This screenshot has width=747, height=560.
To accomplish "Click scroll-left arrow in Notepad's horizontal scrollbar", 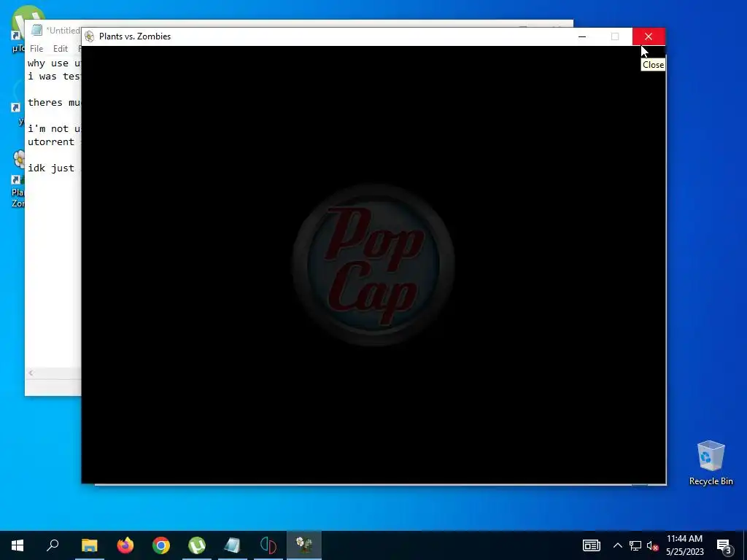I will pos(31,373).
